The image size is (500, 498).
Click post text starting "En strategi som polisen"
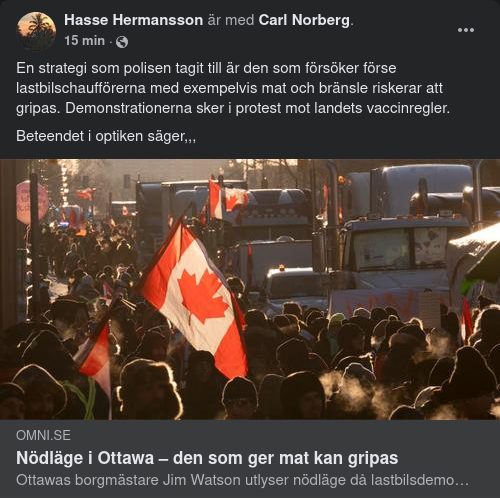(233, 88)
